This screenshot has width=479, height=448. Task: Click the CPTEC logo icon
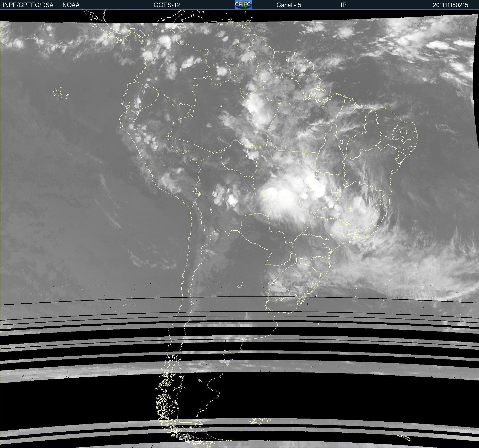point(243,5)
